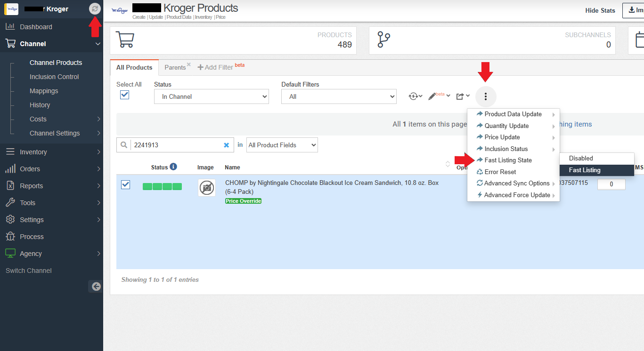Choose Advanced Force Update menu item
This screenshot has width=644, height=351.
(514, 195)
